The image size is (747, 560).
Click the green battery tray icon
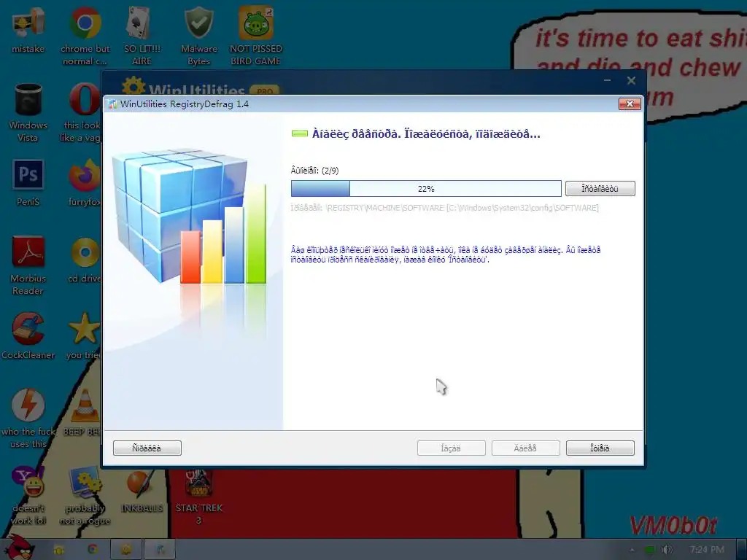(x=649, y=550)
